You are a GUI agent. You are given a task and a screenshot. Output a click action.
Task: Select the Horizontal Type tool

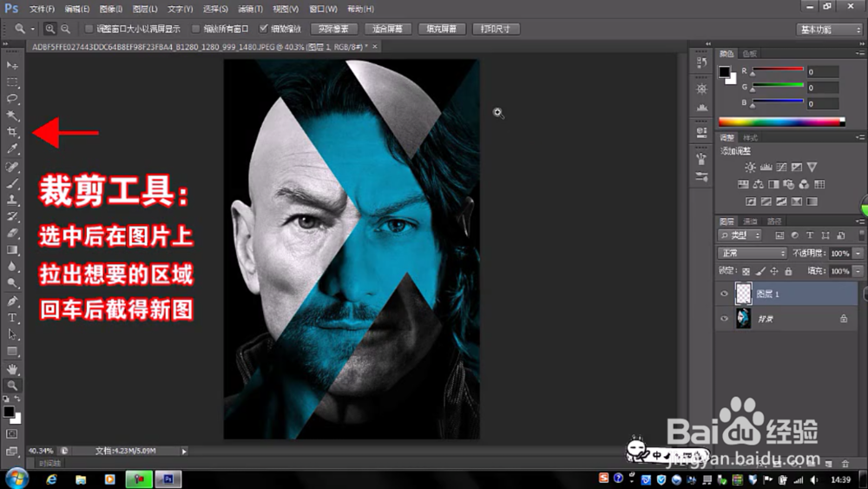point(12,318)
